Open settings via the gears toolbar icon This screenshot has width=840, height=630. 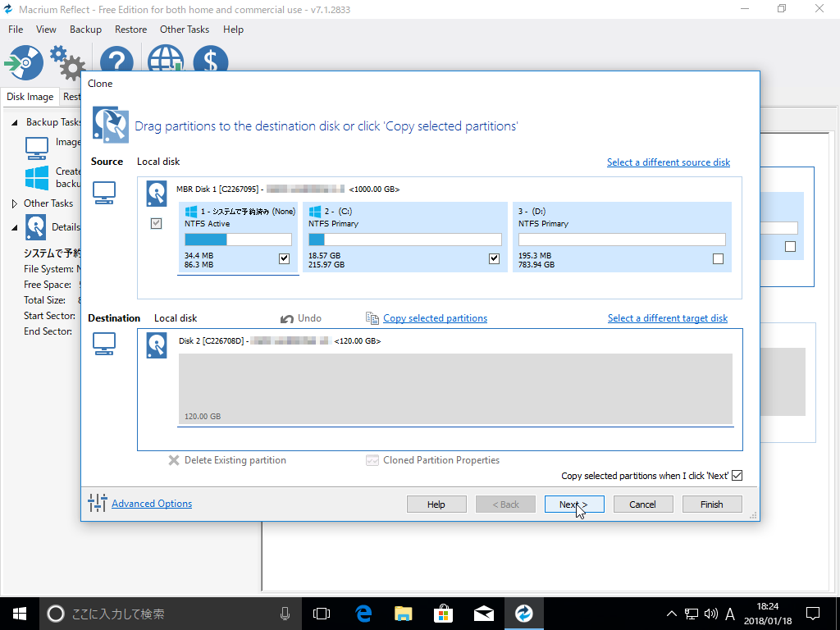pos(67,62)
